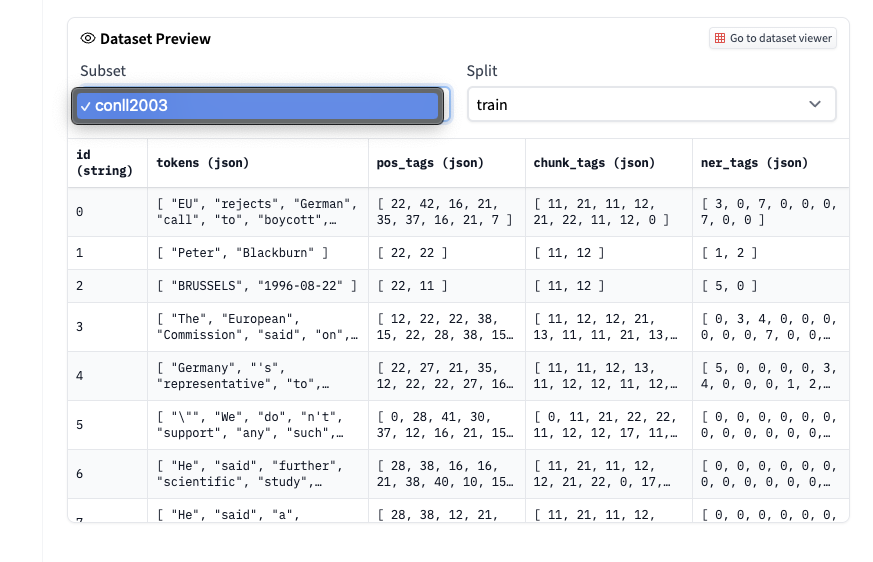Open the Go to dataset viewer link
The height and width of the screenshot is (562, 873).
coord(773,38)
